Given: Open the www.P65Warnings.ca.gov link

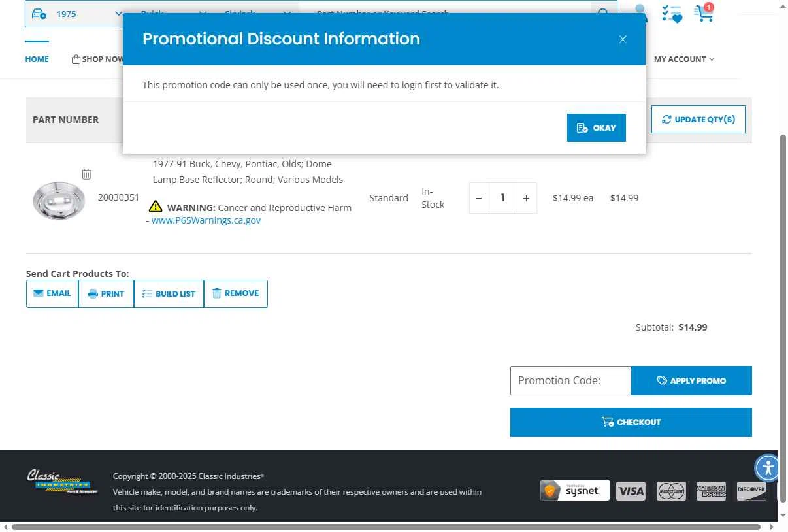Looking at the screenshot, I should point(206,220).
